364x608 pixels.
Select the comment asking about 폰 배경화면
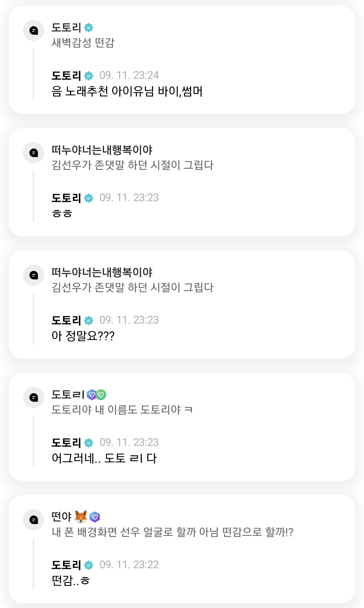(172, 533)
